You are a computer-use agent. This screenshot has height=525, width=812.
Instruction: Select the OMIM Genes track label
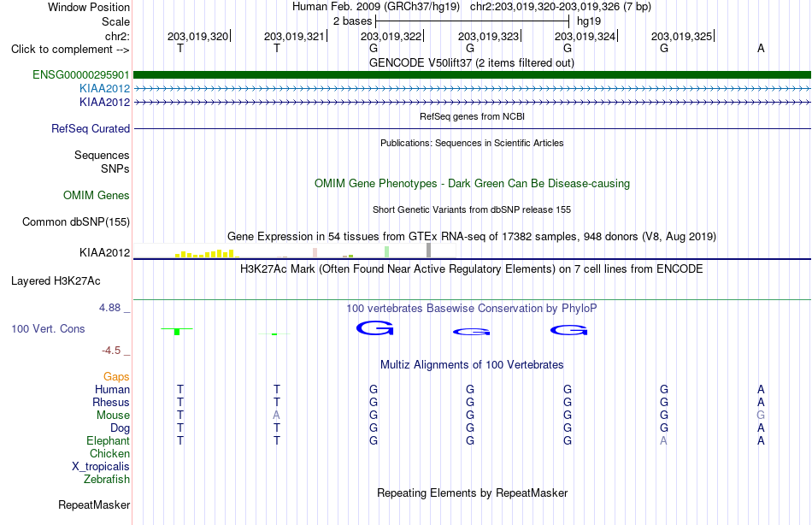[x=97, y=196]
